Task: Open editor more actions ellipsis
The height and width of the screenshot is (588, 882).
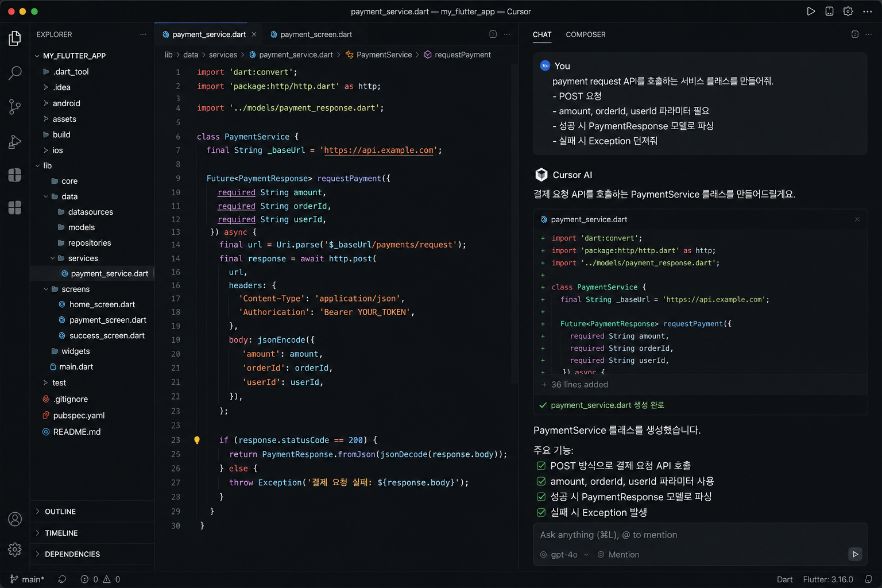Action: (506, 34)
